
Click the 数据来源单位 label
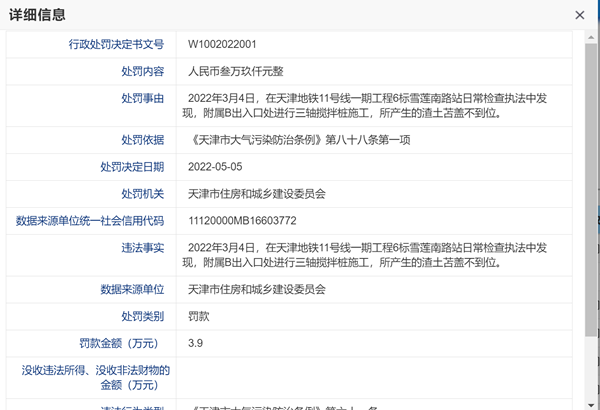tap(132, 289)
